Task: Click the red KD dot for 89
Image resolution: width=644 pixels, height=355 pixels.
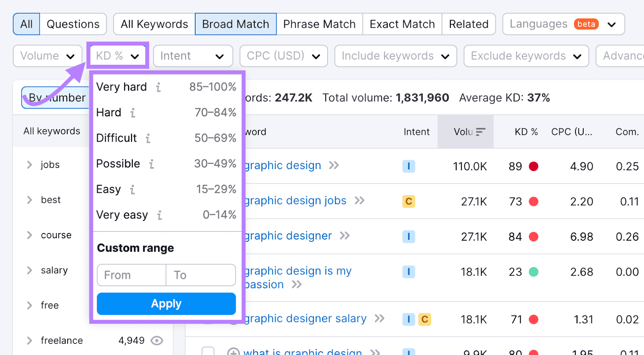Action: pyautogui.click(x=534, y=166)
